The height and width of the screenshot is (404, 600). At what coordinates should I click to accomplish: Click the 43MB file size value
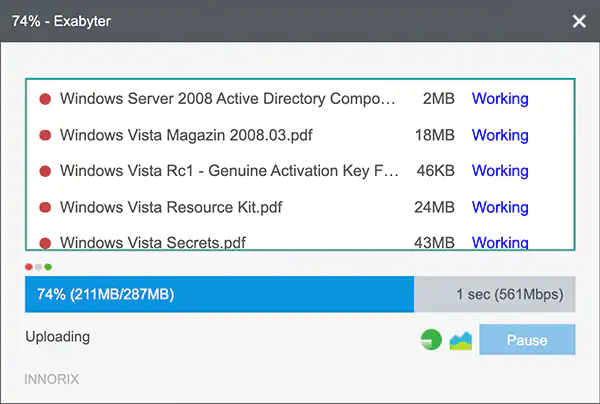[x=434, y=243]
